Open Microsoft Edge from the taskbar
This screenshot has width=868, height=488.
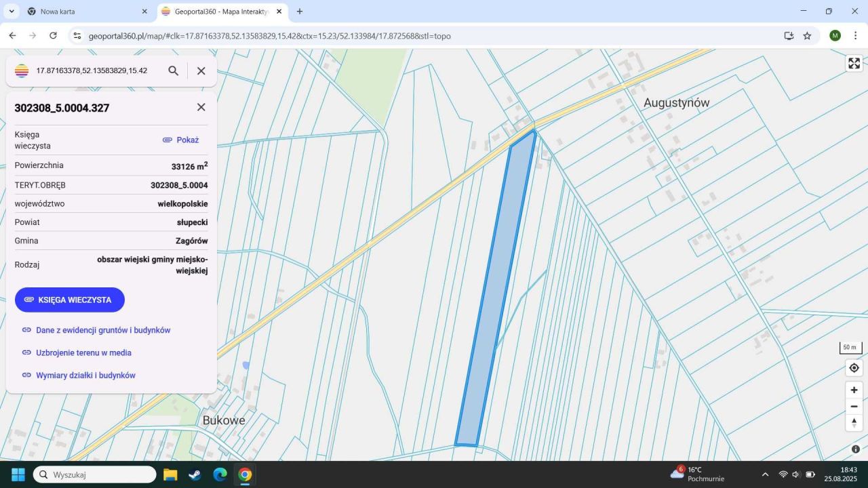220,474
